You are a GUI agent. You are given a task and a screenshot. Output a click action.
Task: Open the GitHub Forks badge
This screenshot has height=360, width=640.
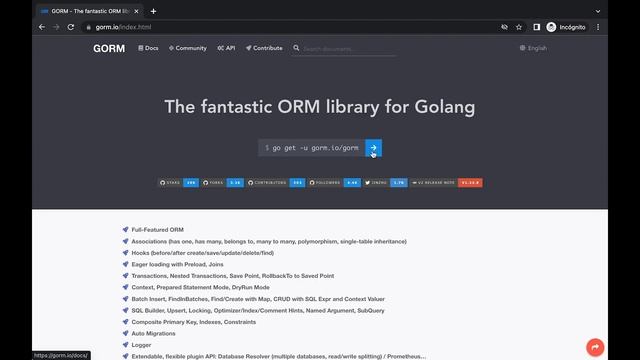(x=223, y=183)
